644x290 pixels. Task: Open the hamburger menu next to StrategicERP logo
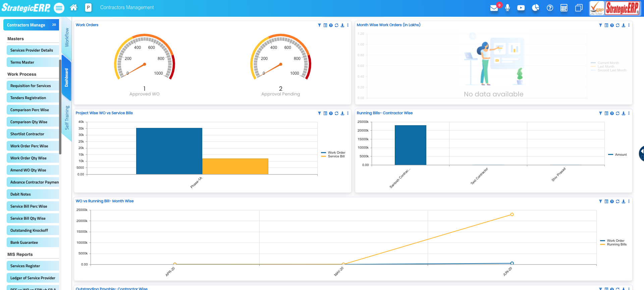[59, 8]
